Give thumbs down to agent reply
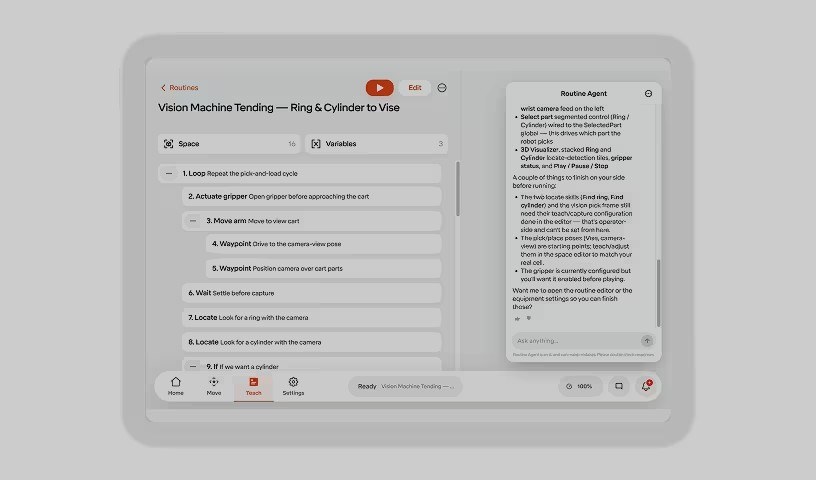The width and height of the screenshot is (816, 480). tap(529, 319)
